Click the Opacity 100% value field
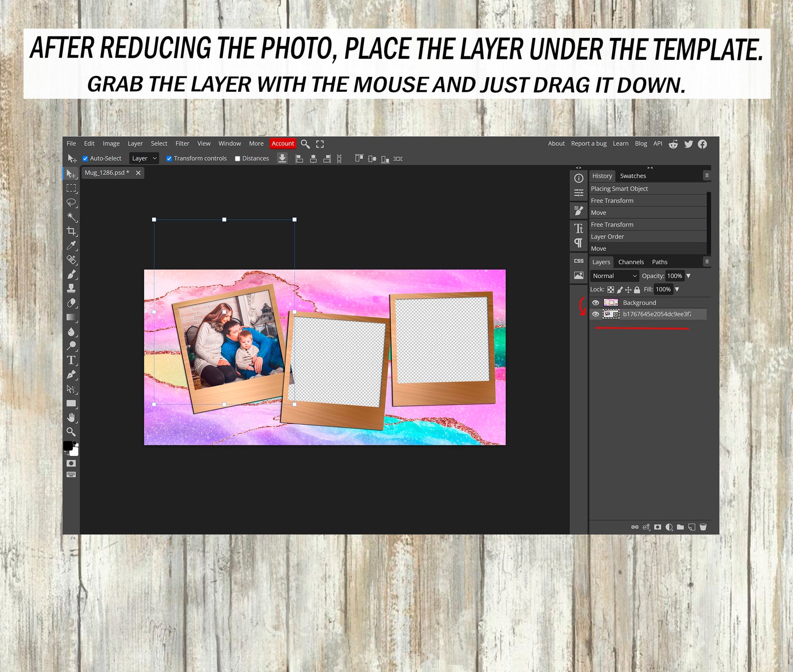 (675, 276)
